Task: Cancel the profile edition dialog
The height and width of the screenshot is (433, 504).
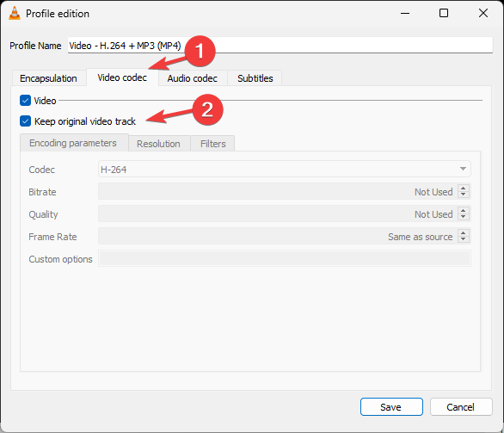Action: [x=461, y=407]
